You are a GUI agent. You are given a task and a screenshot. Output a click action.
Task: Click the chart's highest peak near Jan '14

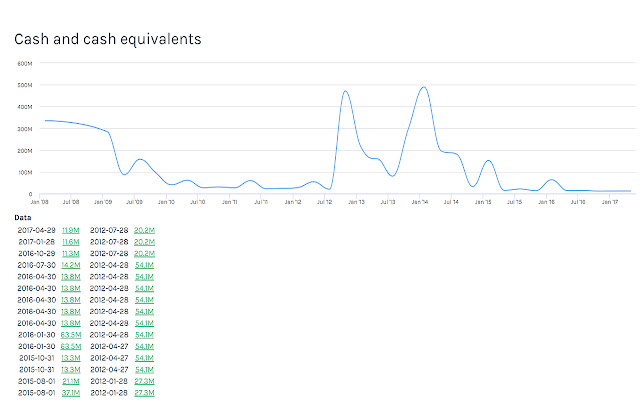[x=424, y=87]
